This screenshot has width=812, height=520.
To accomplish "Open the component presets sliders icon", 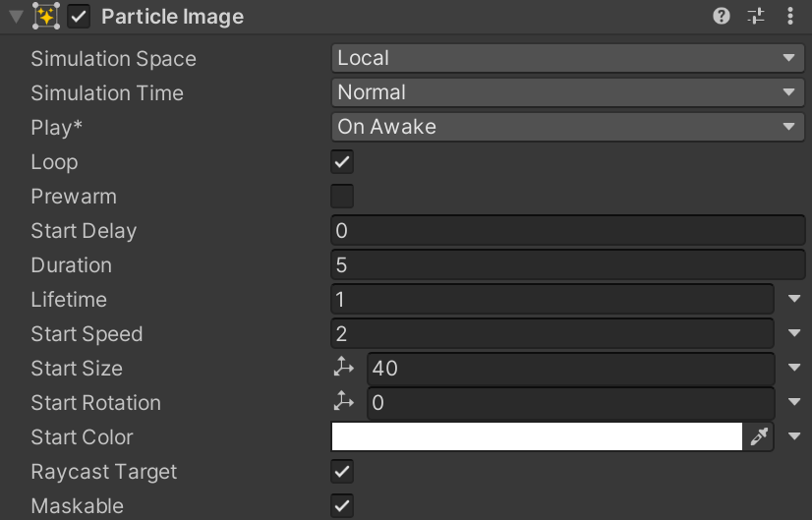I will click(756, 17).
